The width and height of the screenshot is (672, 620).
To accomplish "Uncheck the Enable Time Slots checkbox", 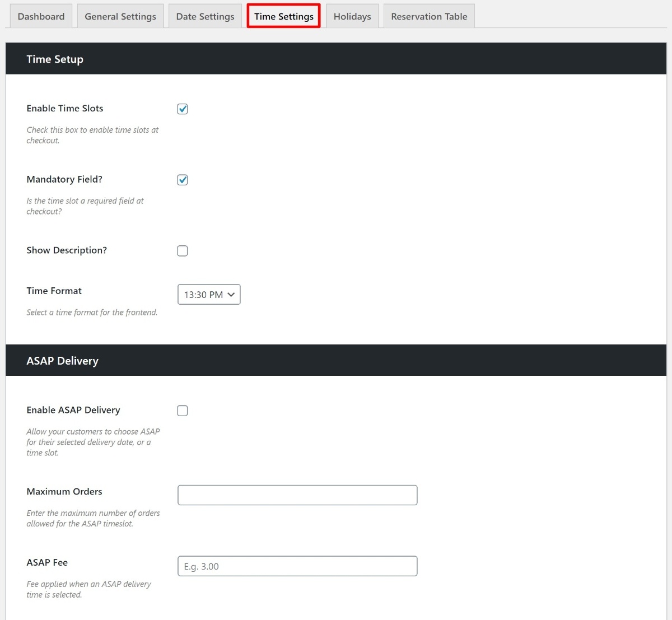I will [183, 109].
